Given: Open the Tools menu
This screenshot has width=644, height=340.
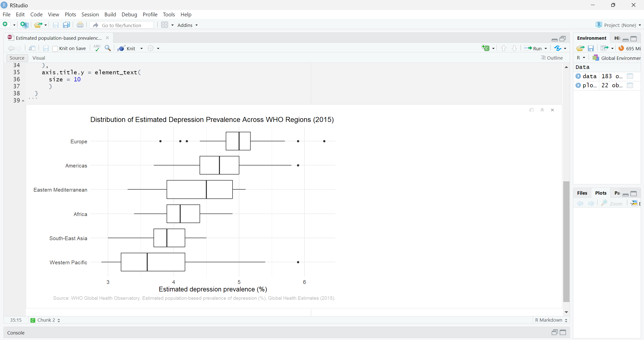Looking at the screenshot, I should (169, 14).
